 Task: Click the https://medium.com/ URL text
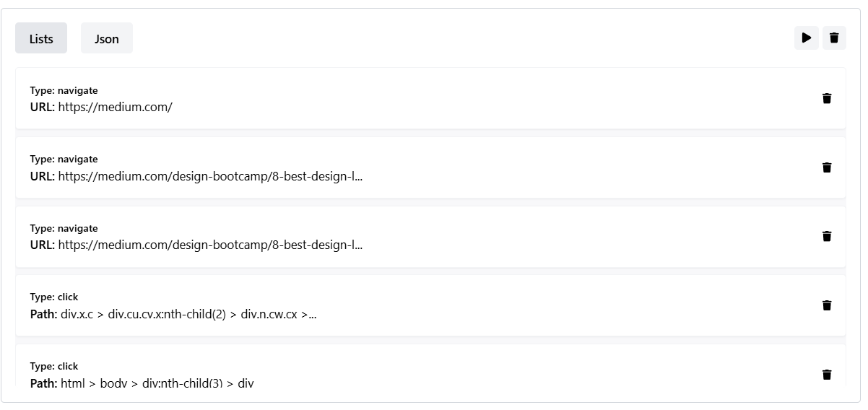tap(116, 107)
